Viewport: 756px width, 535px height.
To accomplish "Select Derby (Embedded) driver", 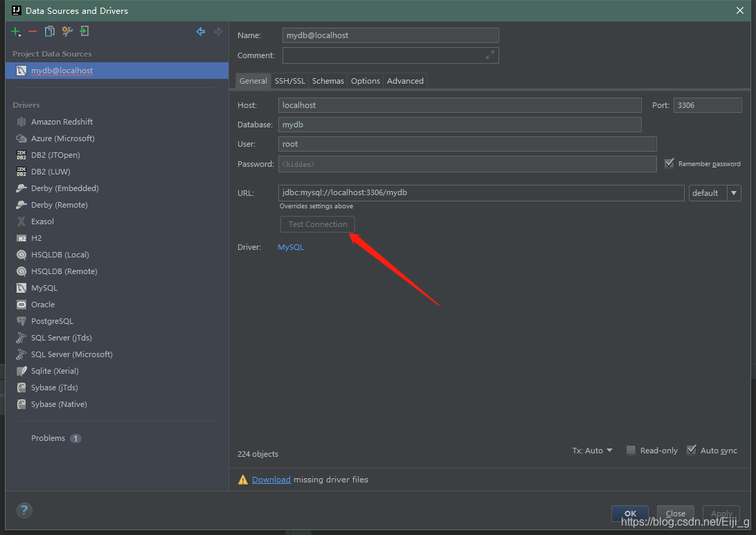I will 64,188.
